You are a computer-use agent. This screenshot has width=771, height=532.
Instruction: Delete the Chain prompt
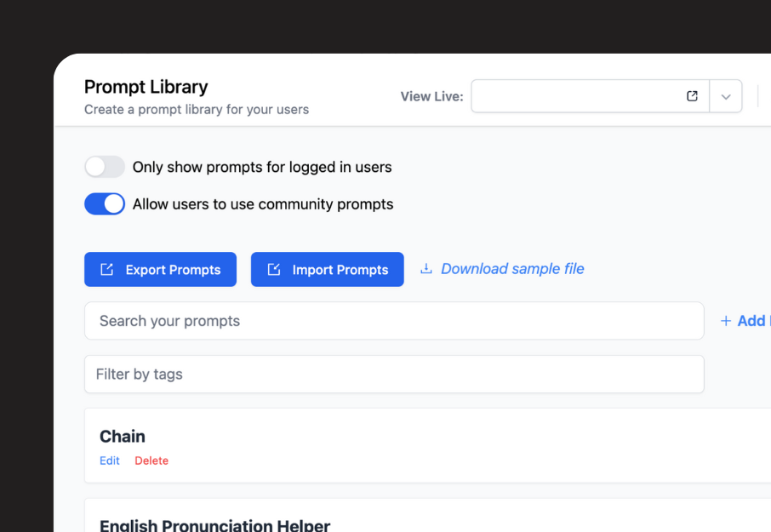[151, 460]
